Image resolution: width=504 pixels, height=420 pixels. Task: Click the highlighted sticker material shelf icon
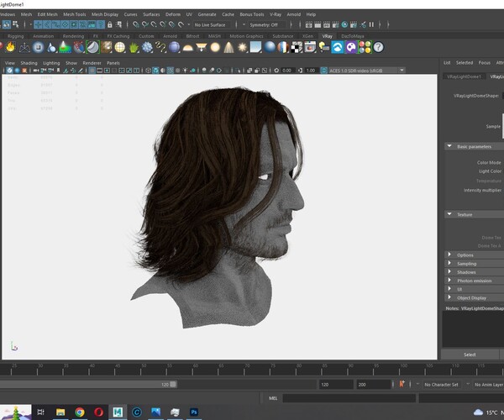[x=93, y=47]
